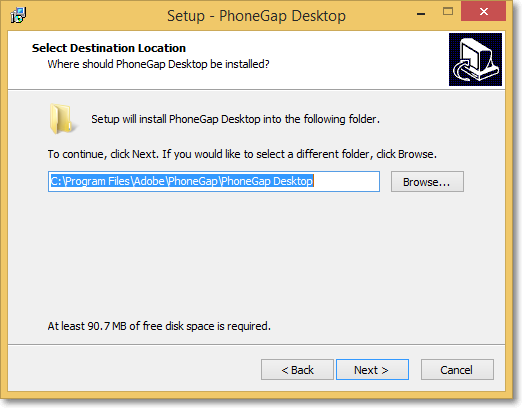
Task: Minimize the PhoneGap Desktop setup window
Action: 421,13
